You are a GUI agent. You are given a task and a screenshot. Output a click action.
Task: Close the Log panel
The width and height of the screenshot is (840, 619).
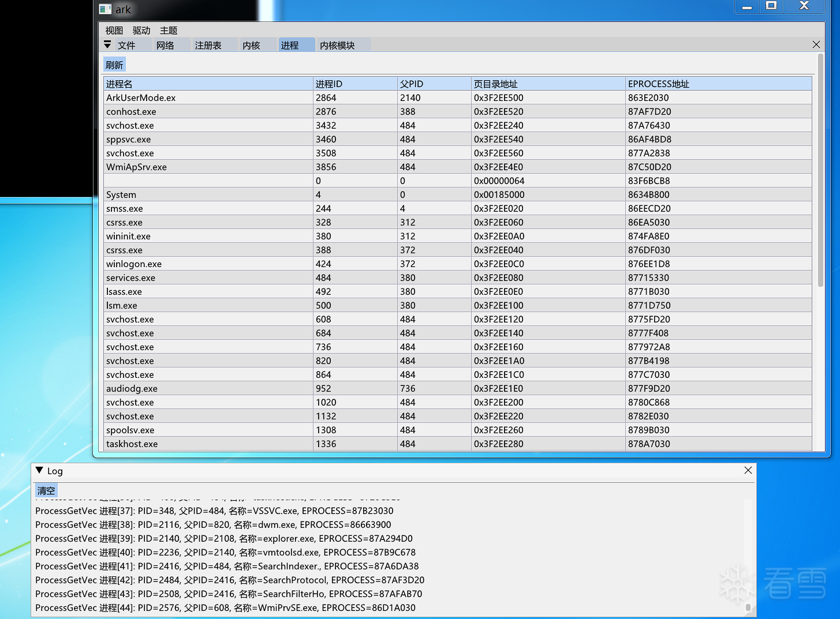pyautogui.click(x=748, y=470)
